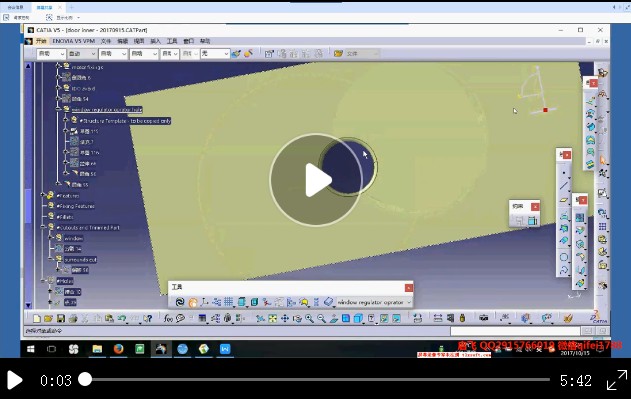Click the Save disk icon in bottom toolbar
The image size is (631, 399).
(x=60, y=318)
